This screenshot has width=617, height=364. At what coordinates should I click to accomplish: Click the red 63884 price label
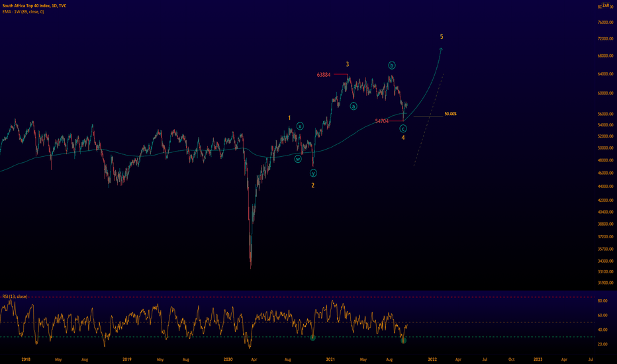click(324, 75)
